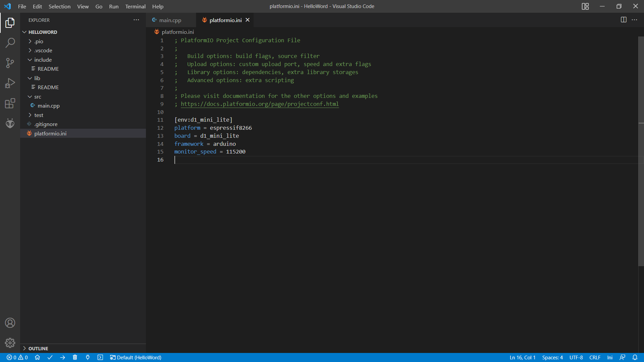Open the docs.platformio.org projectconf link

[x=260, y=104]
